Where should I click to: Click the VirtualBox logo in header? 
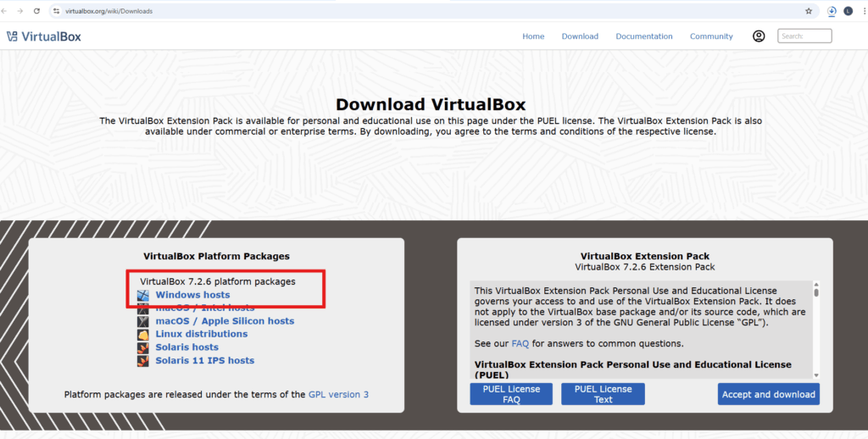(x=44, y=36)
